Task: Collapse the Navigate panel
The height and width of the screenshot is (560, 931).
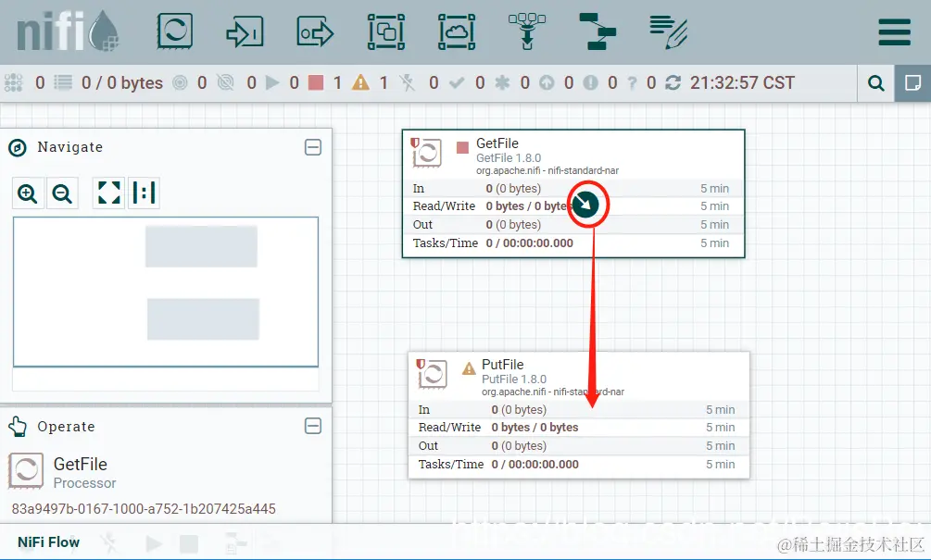Action: click(x=313, y=147)
